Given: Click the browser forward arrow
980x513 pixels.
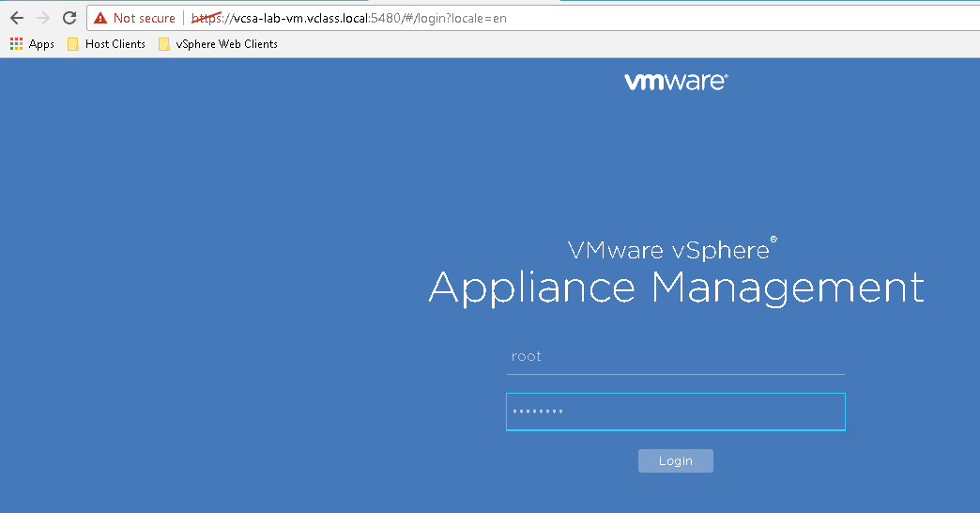Looking at the screenshot, I should tap(42, 18).
